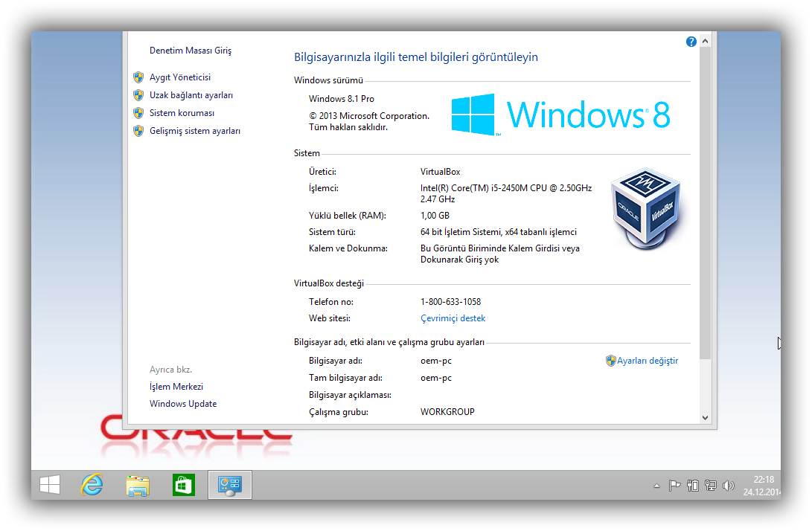Click the shield icon beside Sistem koruması
Screen dimensions: 812x531
point(138,113)
